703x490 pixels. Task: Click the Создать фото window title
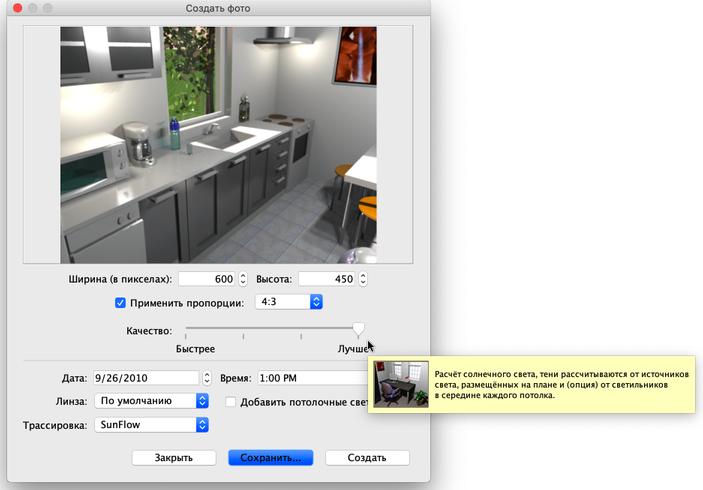[x=218, y=8]
